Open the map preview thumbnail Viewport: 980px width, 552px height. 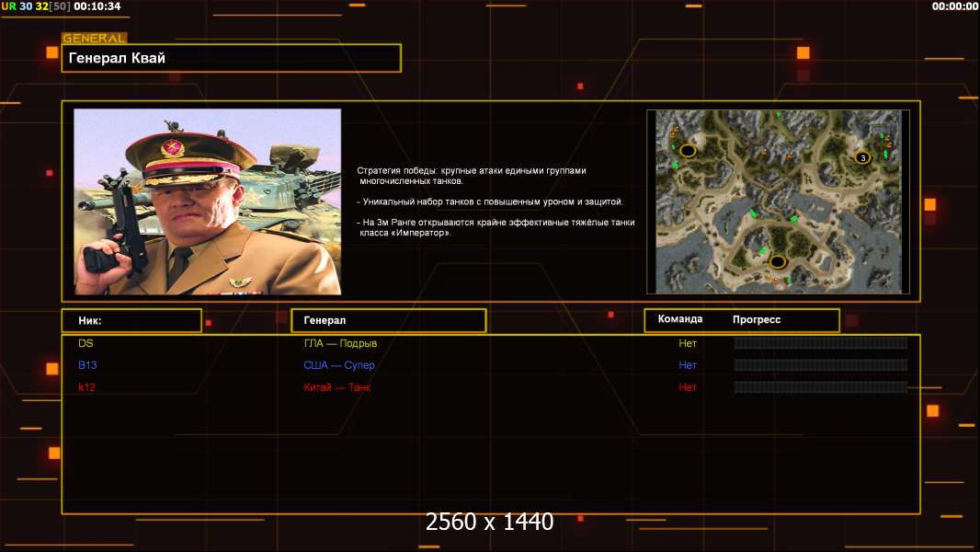click(x=778, y=201)
